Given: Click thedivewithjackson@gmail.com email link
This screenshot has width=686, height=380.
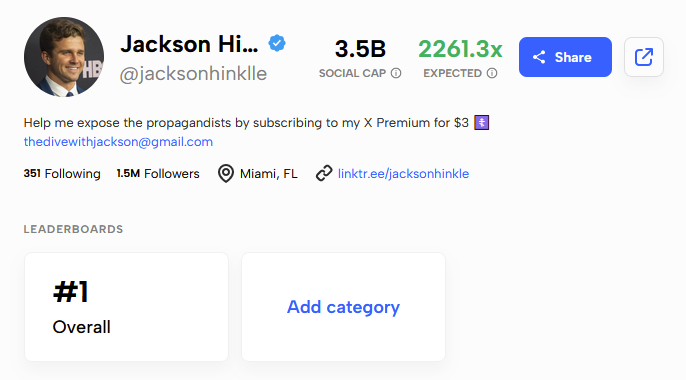Looking at the screenshot, I should (x=118, y=142).
